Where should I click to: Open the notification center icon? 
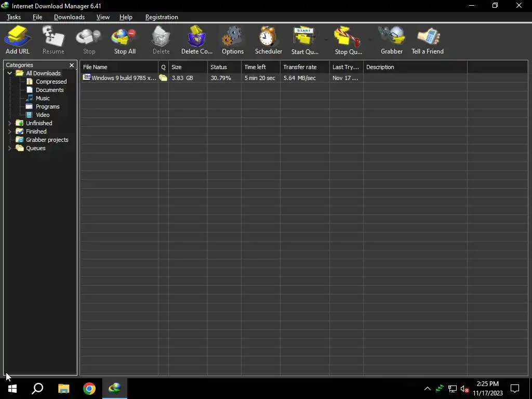[515, 389]
